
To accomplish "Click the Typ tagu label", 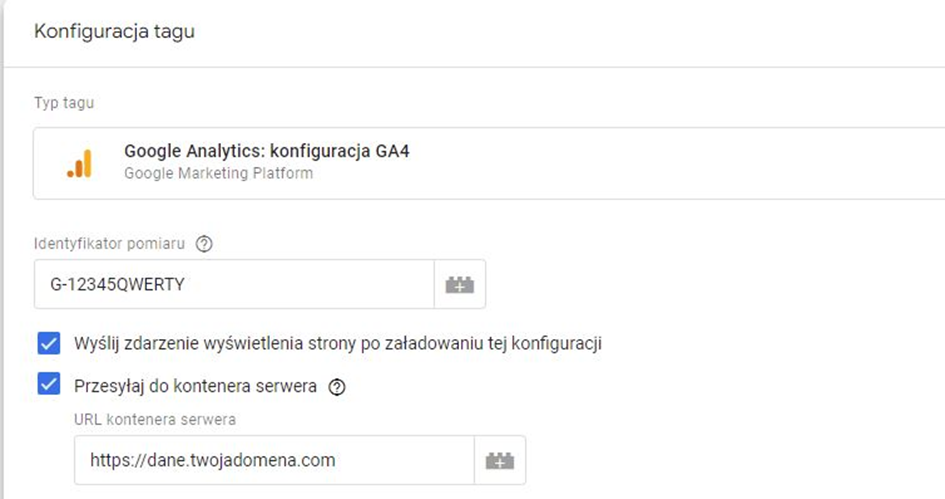I will pyautogui.click(x=65, y=103).
